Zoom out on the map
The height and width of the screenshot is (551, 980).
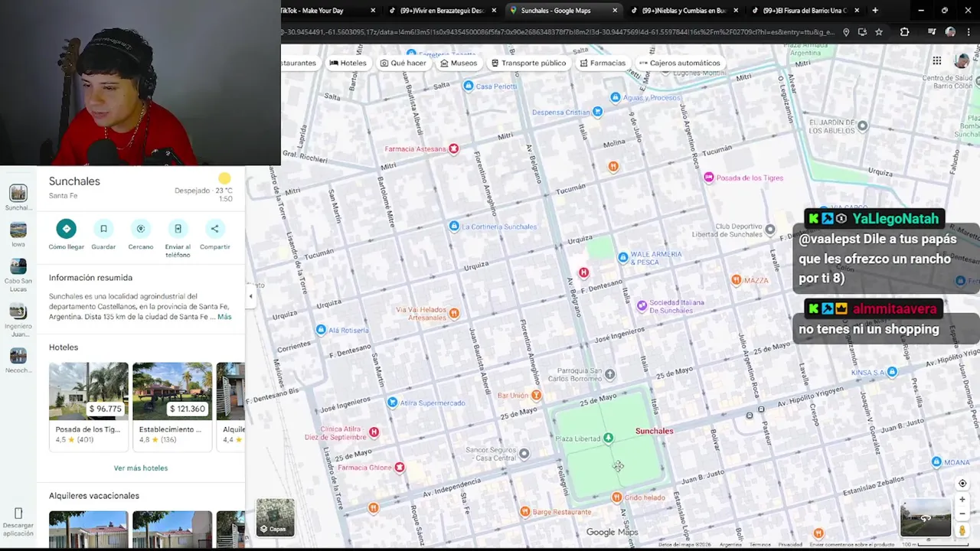pyautogui.click(x=962, y=514)
